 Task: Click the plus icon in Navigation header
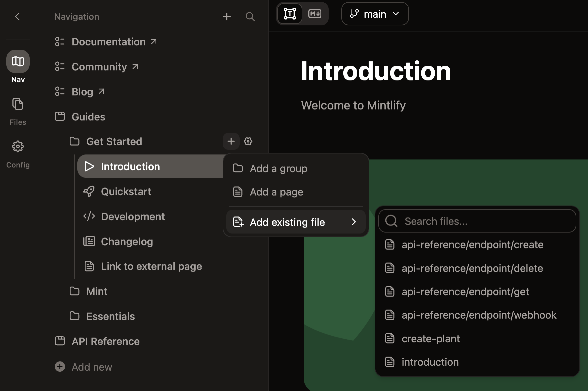tap(227, 16)
